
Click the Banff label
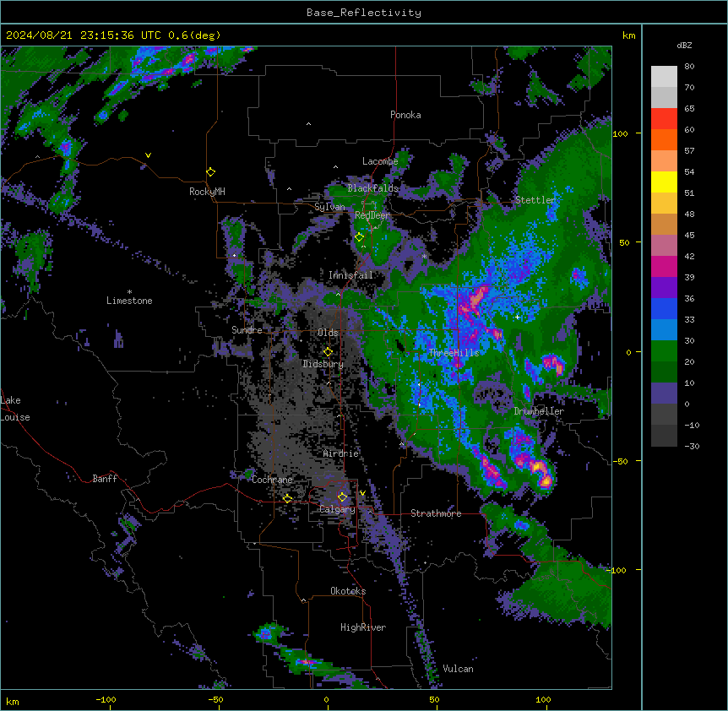(x=105, y=479)
